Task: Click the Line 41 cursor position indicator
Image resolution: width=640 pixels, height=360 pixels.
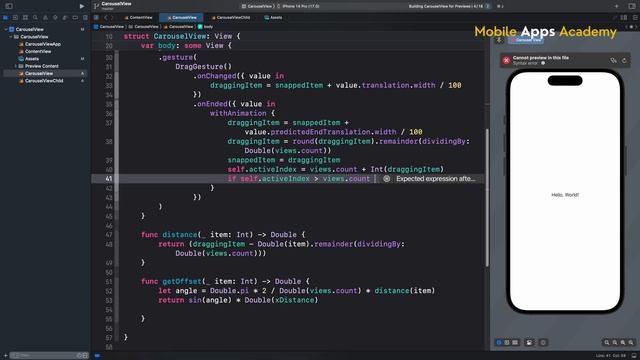Action: 612,356
